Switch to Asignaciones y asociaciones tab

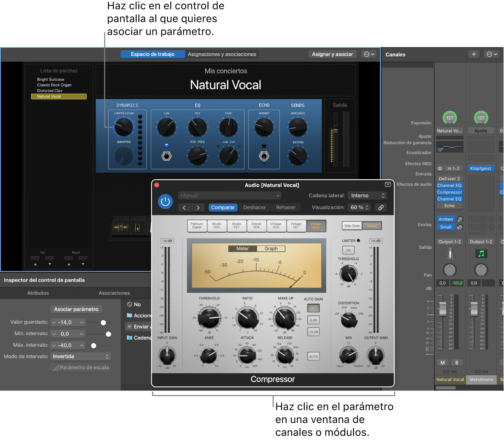coord(222,55)
